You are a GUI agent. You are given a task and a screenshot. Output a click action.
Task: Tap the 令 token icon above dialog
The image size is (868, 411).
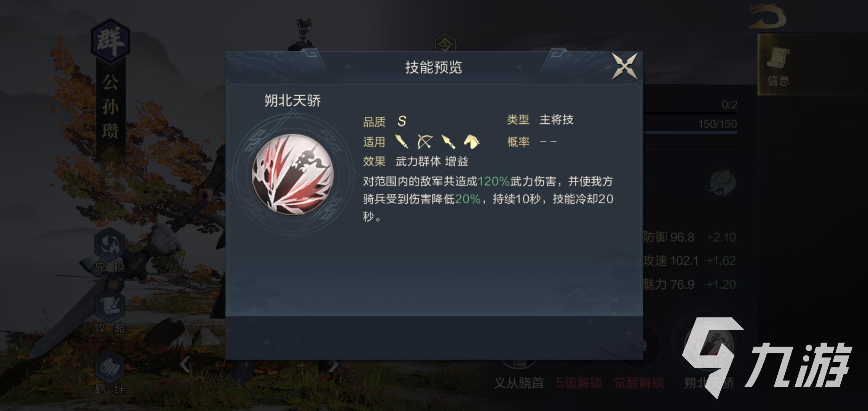(445, 45)
